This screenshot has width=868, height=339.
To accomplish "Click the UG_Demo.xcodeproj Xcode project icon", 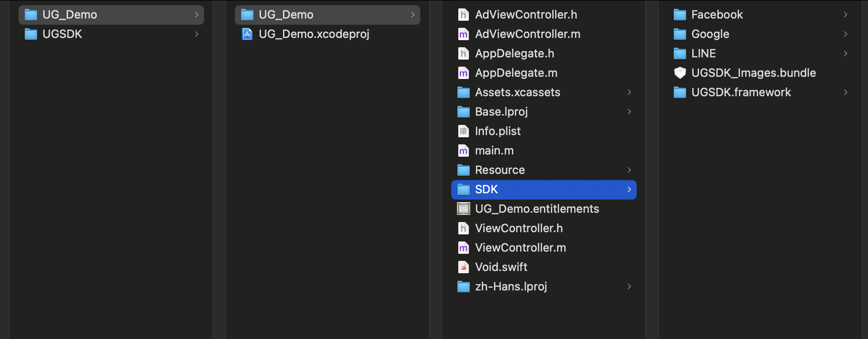I will [247, 34].
